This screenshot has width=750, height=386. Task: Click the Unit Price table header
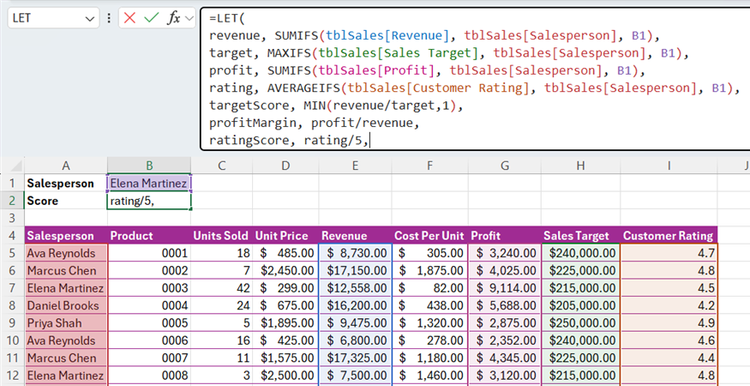coord(285,235)
